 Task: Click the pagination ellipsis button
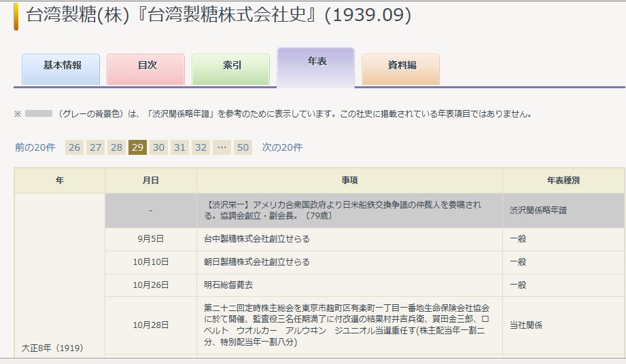click(222, 147)
